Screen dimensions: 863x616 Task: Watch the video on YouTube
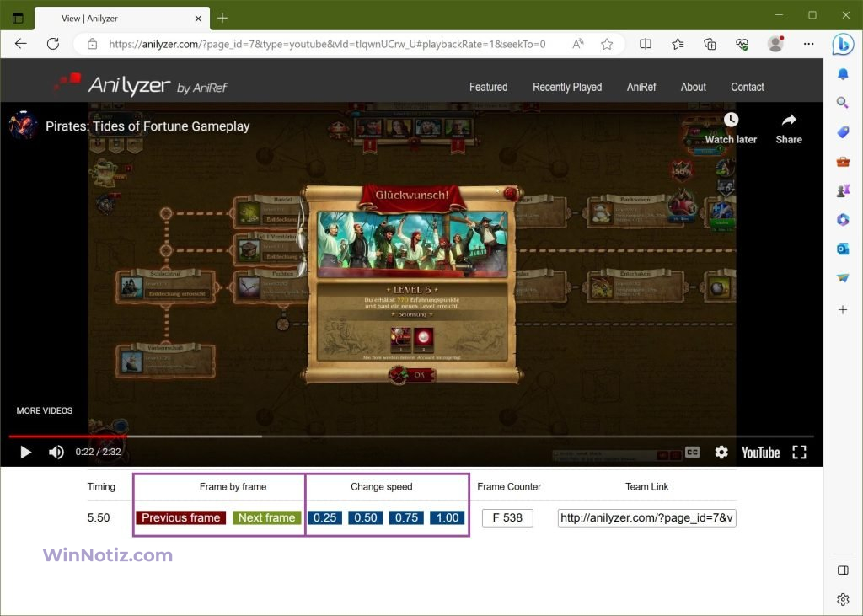[759, 452]
